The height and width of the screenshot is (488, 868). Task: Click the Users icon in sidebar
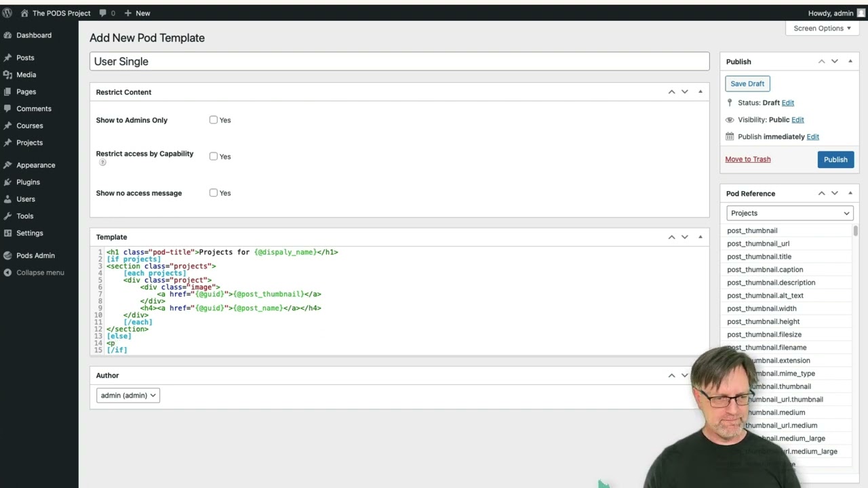click(7, 199)
